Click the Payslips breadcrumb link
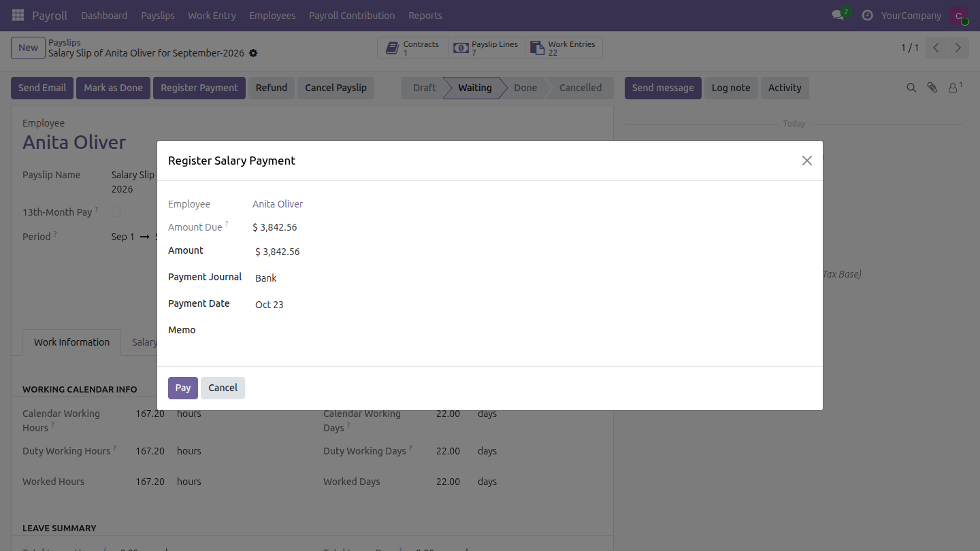 tap(65, 42)
